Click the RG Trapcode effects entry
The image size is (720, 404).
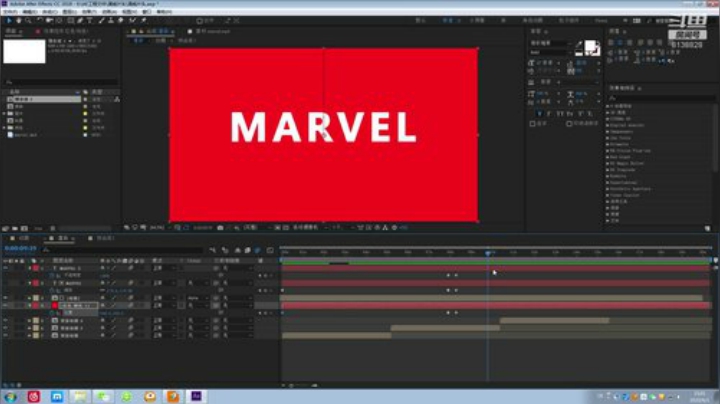point(621,170)
